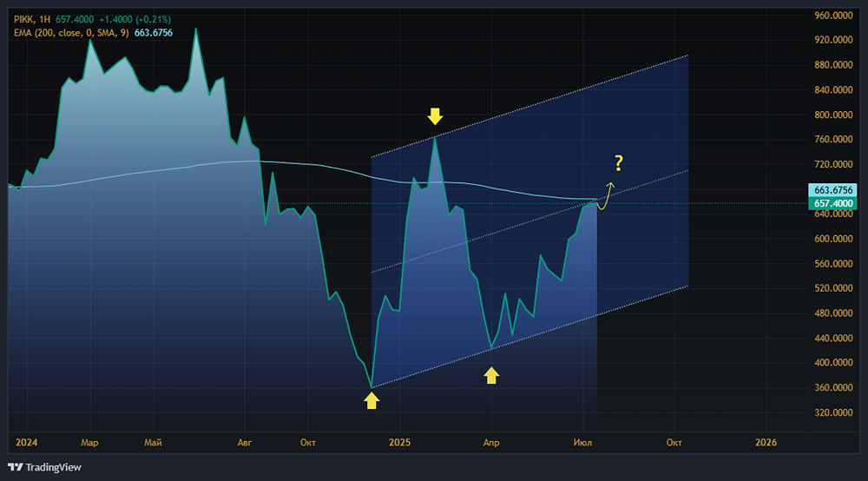Click the 520.0000 price axis label

pos(833,288)
